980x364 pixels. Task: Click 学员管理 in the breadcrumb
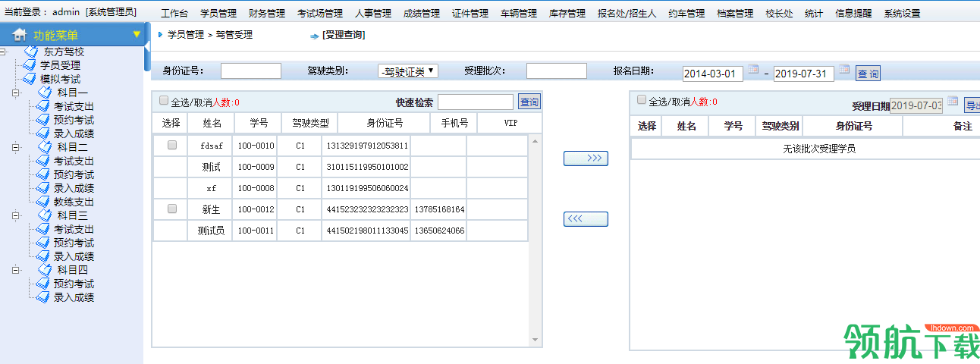coord(186,35)
